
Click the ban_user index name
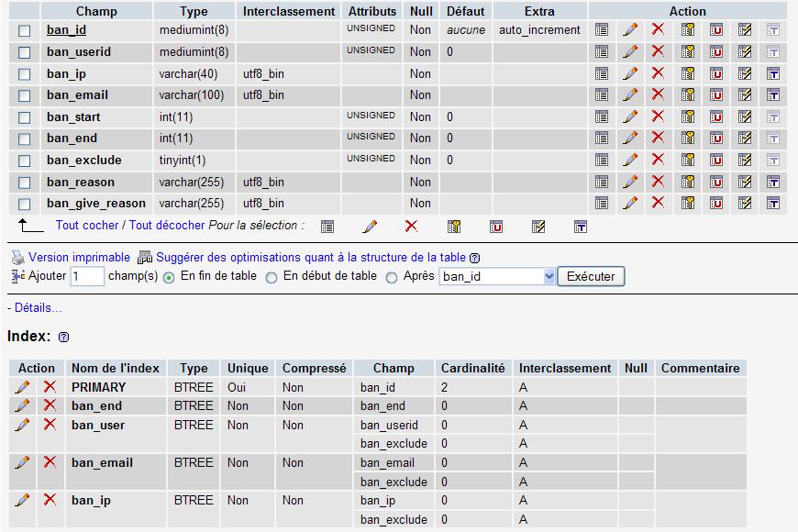98,425
